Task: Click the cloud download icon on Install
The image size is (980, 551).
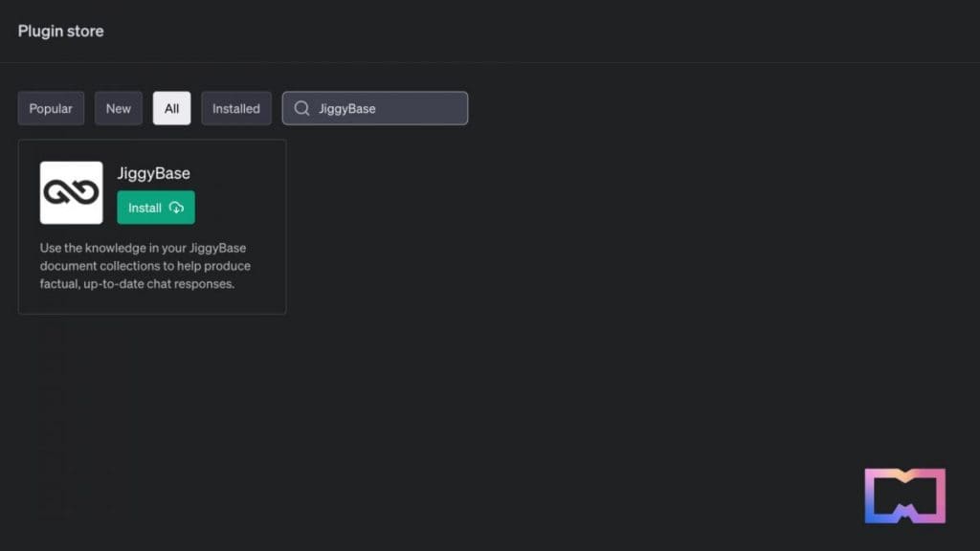Action: (176, 208)
